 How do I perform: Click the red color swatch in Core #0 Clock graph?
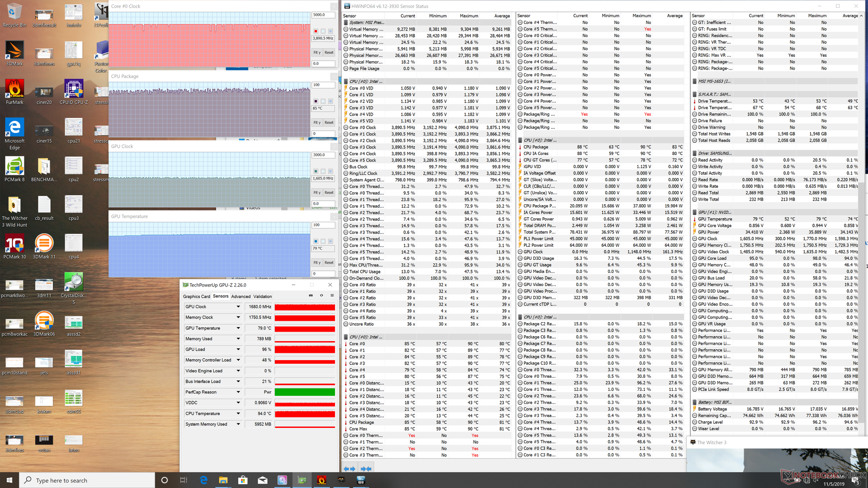point(316,31)
